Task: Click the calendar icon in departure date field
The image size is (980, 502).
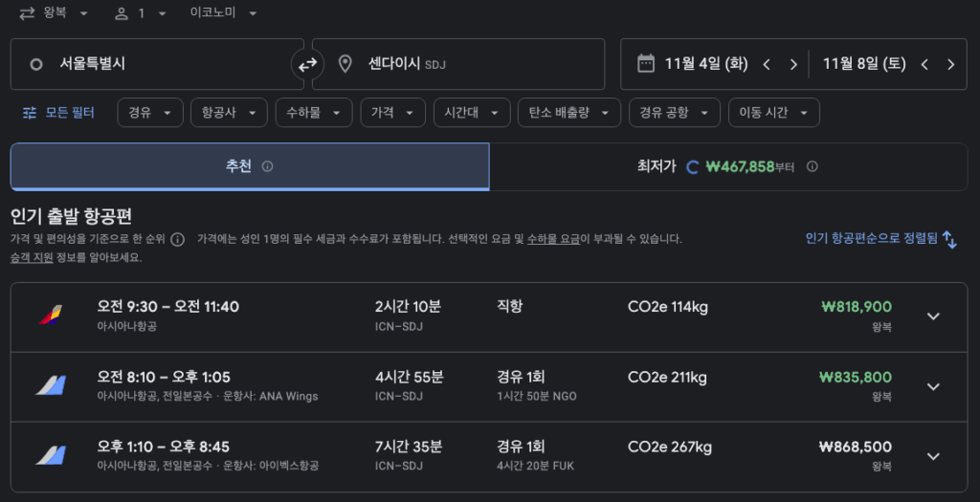Action: 646,64
